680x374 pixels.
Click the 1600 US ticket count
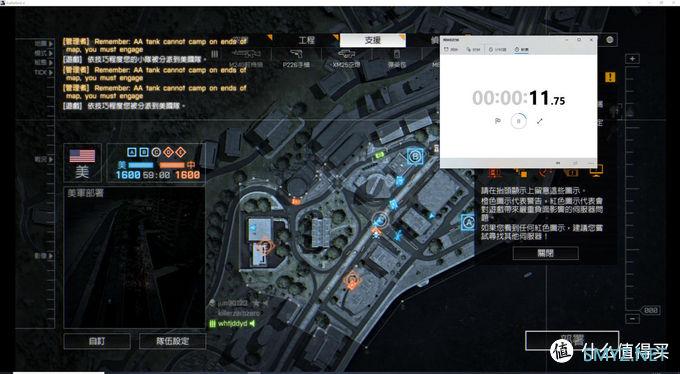128,175
